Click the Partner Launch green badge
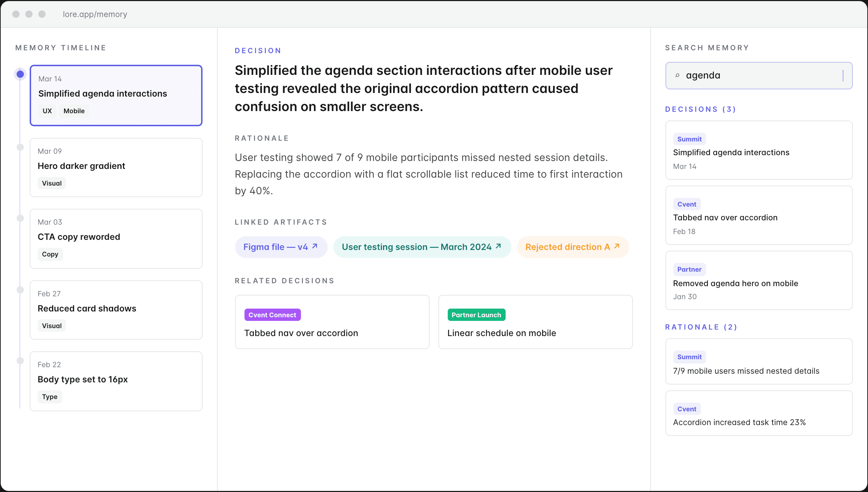Screen dimensions: 868x492 pyautogui.click(x=476, y=315)
